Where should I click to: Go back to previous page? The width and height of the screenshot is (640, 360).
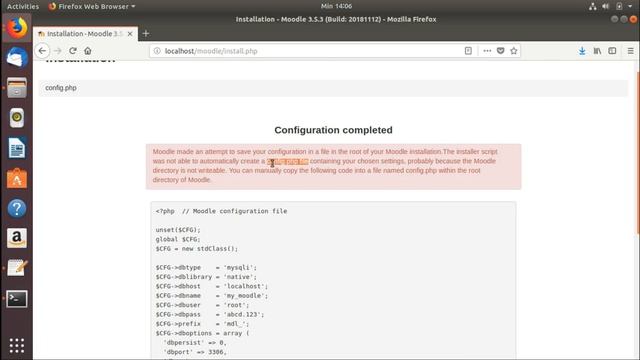coord(42,51)
